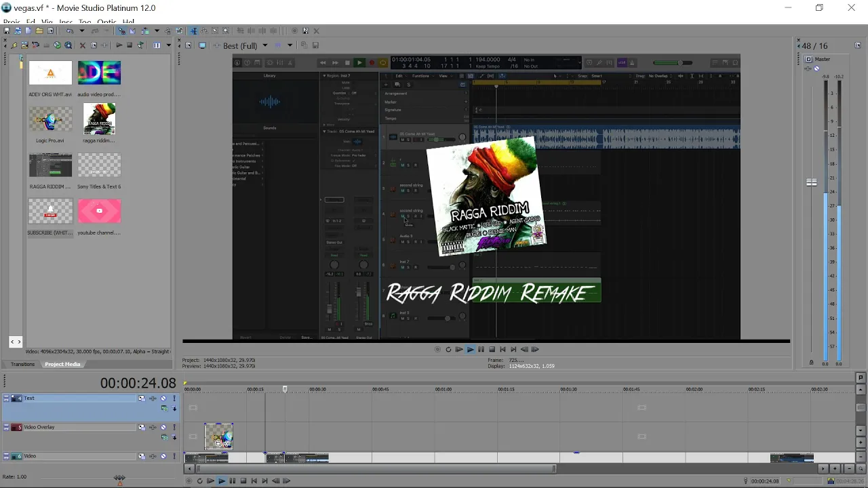
Task: Click the Save project toolbar icon
Action: (x=7, y=30)
